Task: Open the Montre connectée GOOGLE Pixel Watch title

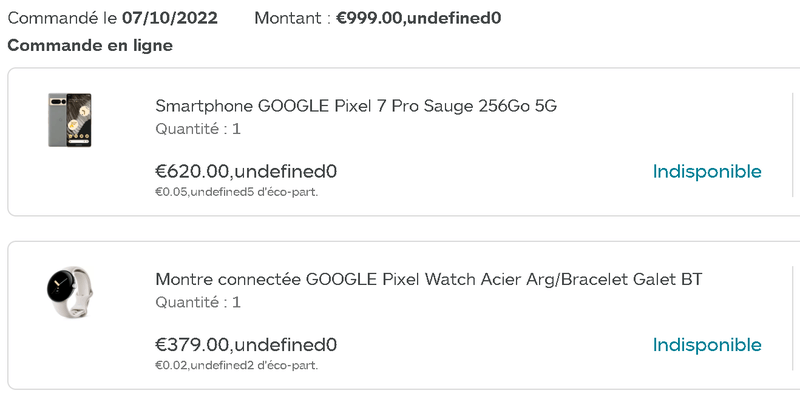Action: (x=428, y=279)
